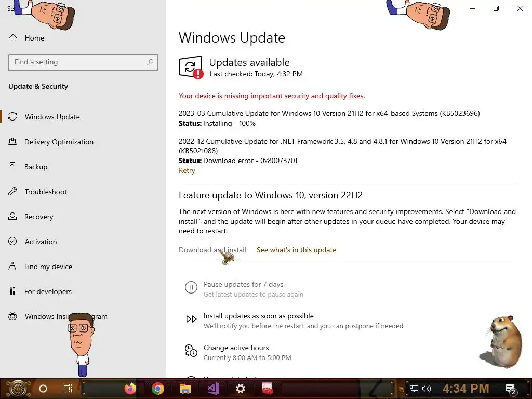The image size is (532, 399).
Task: Click the Download error 0x80073701 status
Action: tap(238, 161)
